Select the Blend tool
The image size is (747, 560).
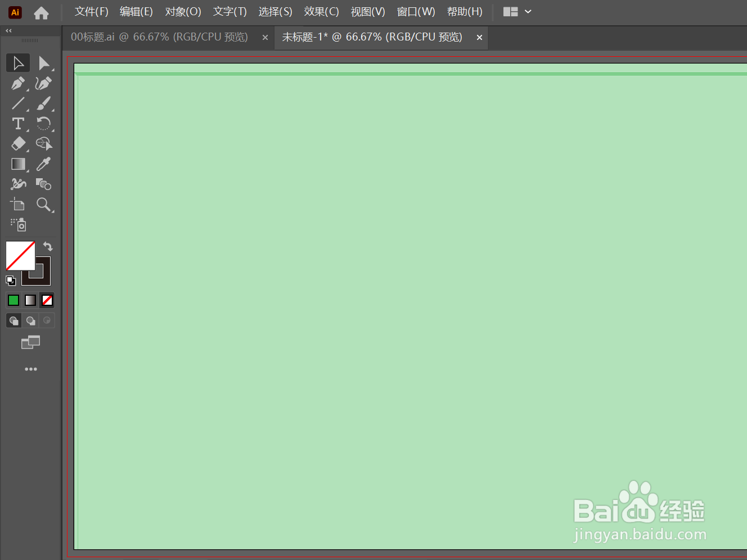(43, 184)
